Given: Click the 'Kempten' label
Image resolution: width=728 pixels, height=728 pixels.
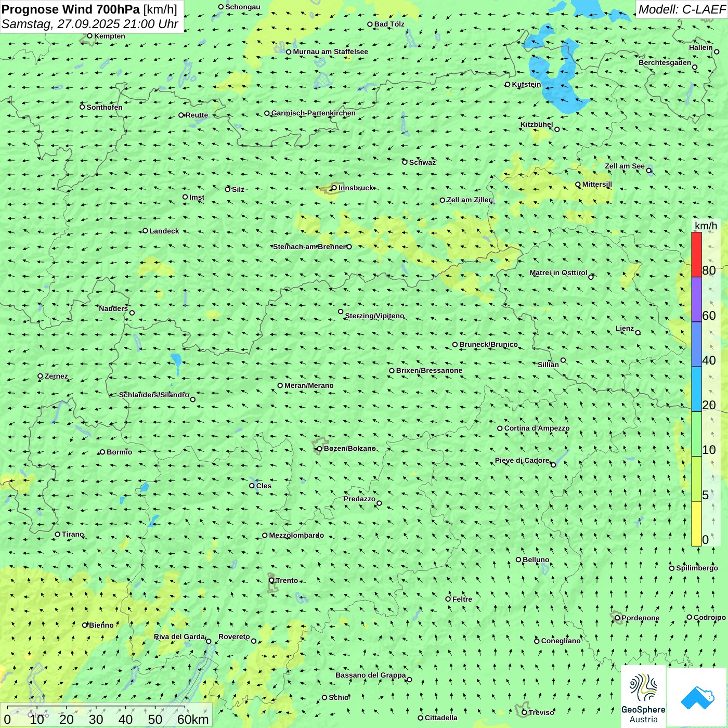Looking at the screenshot, I should [110, 36].
